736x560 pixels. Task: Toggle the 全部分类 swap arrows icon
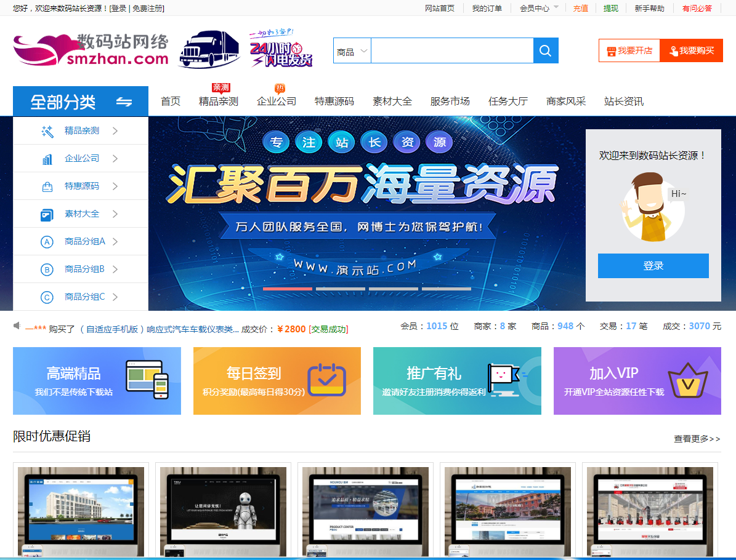[x=124, y=102]
